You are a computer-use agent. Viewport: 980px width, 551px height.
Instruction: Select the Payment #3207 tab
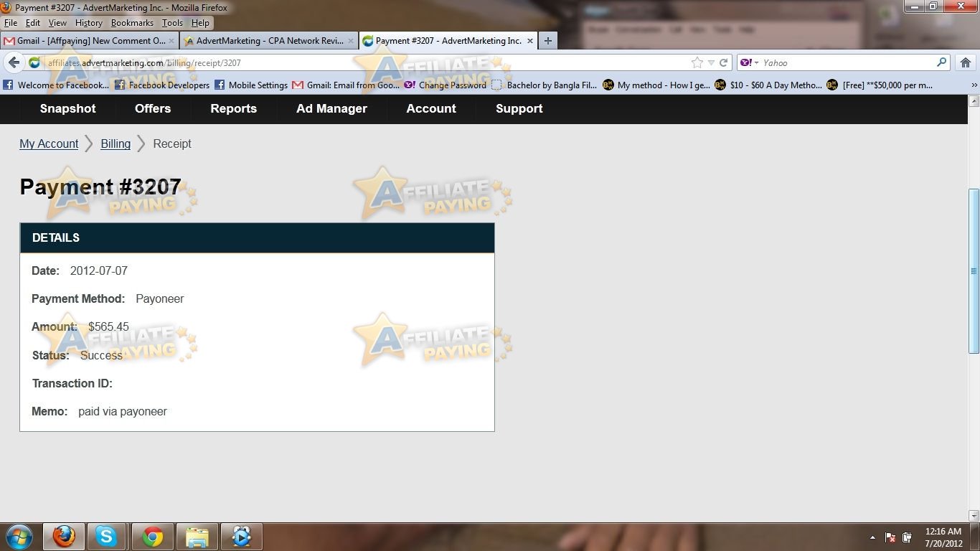pos(448,41)
